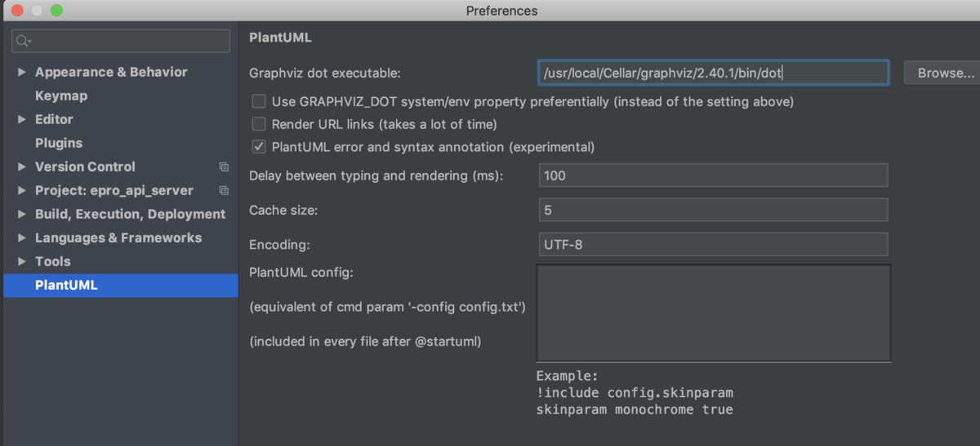The width and height of the screenshot is (980, 446).
Task: Select the Tools settings category
Action: 52,261
